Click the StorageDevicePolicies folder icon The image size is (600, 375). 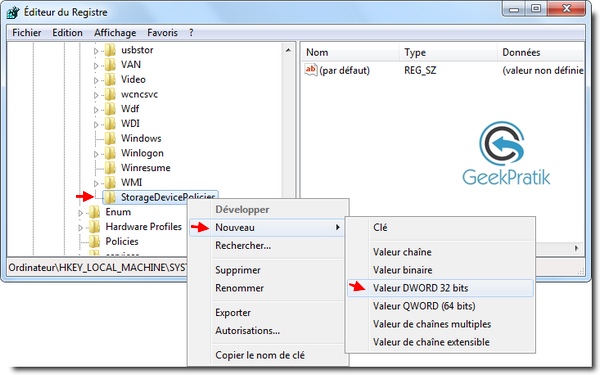tap(110, 197)
